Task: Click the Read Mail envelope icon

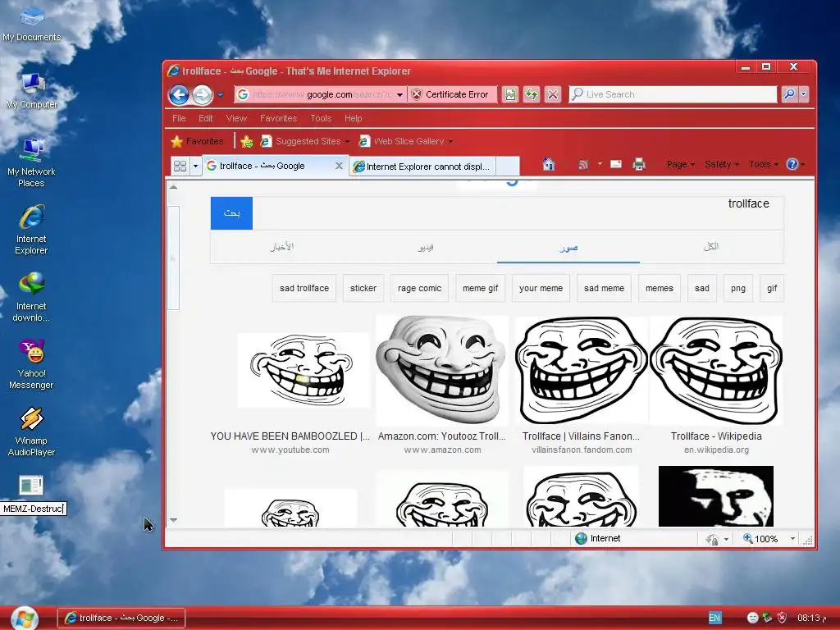Action: 616,164
